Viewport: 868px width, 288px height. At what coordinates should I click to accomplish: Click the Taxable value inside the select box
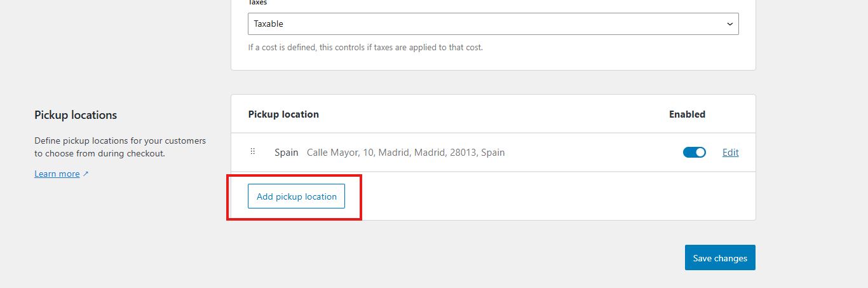click(269, 24)
